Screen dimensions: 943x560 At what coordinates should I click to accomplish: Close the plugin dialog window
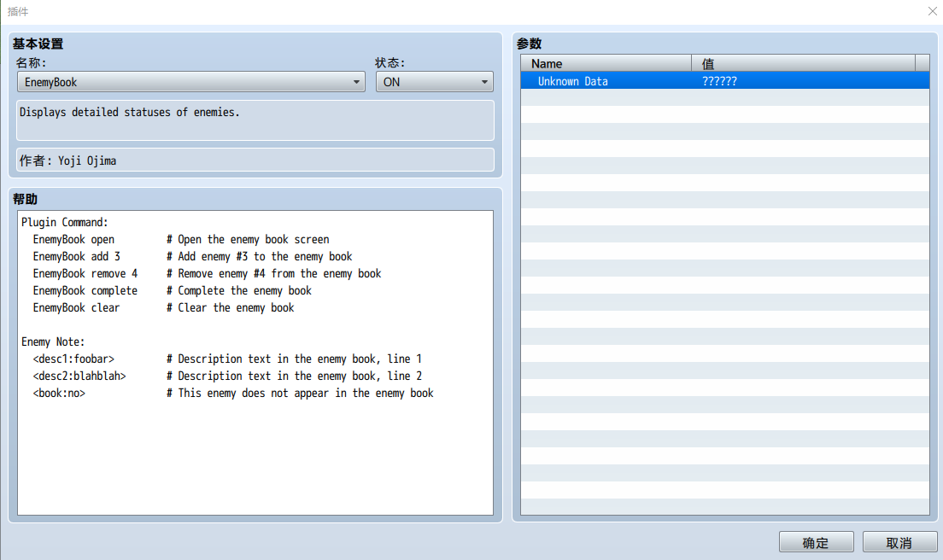tap(932, 11)
